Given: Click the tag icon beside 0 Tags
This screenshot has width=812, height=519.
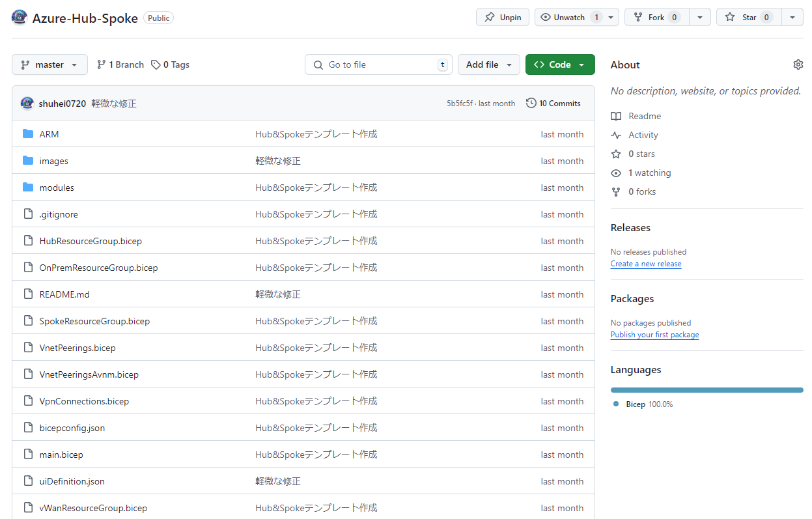Looking at the screenshot, I should (156, 64).
